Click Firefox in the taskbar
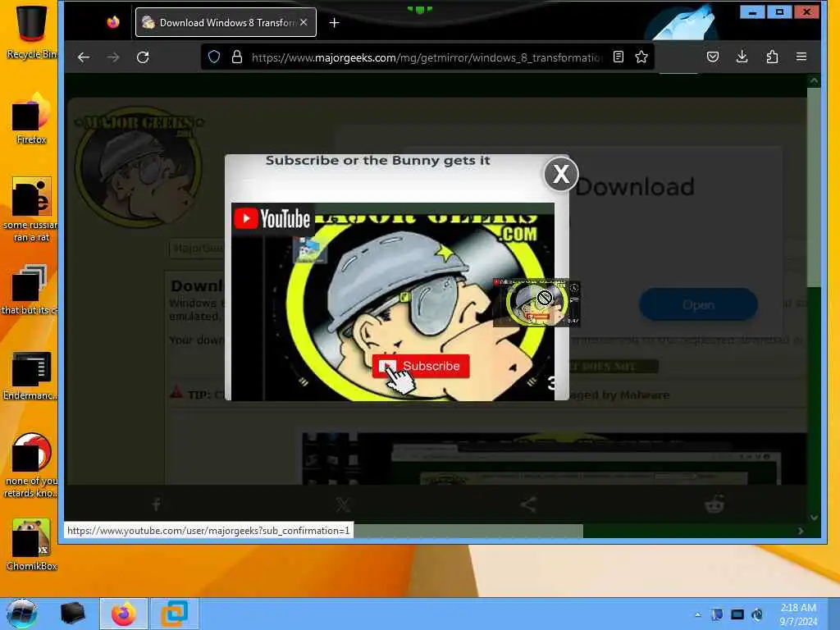 (x=124, y=614)
